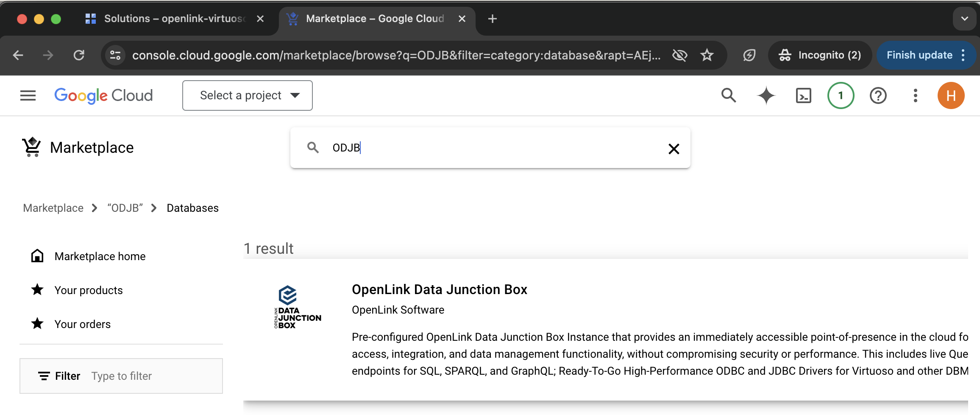
Task: Open the notifications badge showing 1
Action: (x=841, y=95)
